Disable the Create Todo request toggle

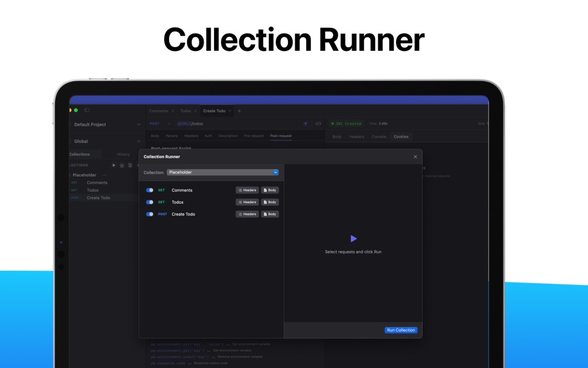pyautogui.click(x=150, y=214)
